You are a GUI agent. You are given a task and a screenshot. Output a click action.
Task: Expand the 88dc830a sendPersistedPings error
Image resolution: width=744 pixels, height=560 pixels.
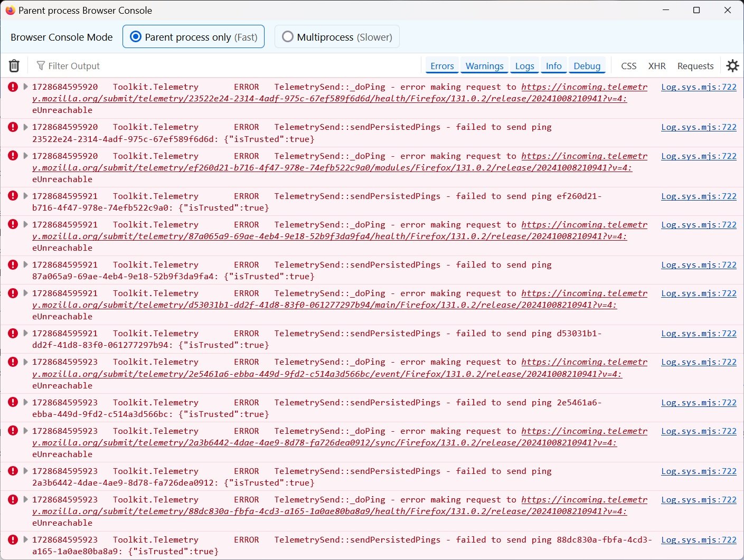coord(25,539)
